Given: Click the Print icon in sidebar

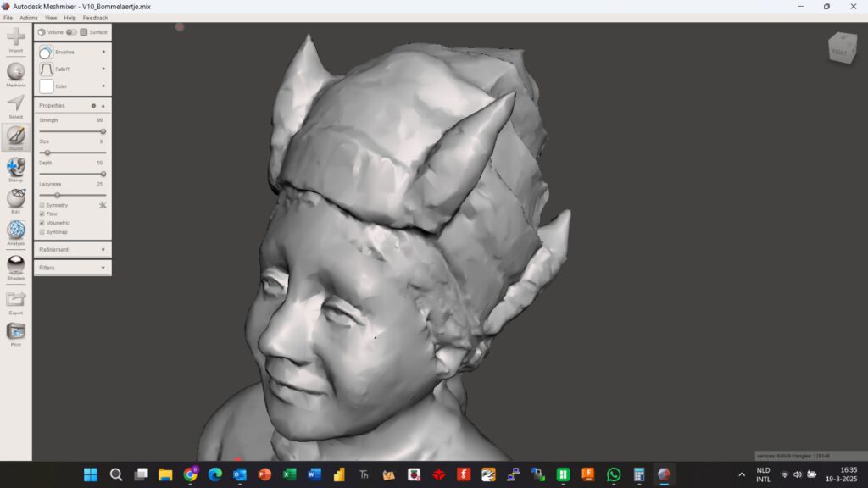Looking at the screenshot, I should [15, 332].
